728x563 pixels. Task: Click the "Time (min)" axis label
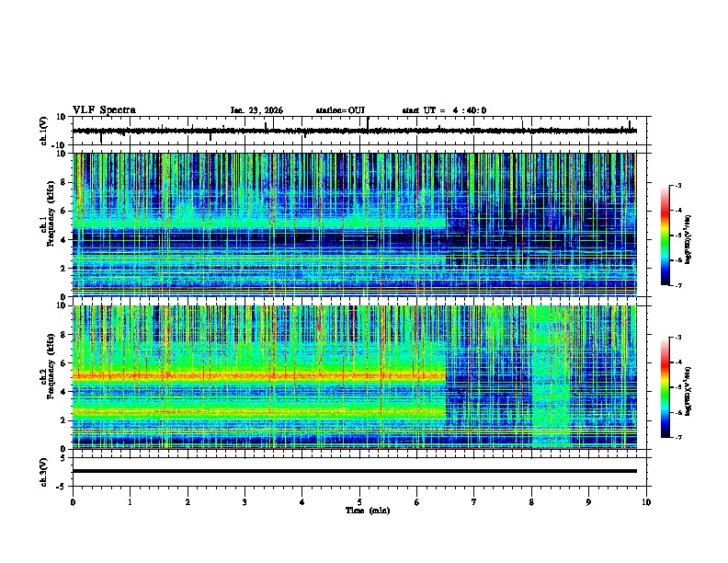[x=368, y=511]
